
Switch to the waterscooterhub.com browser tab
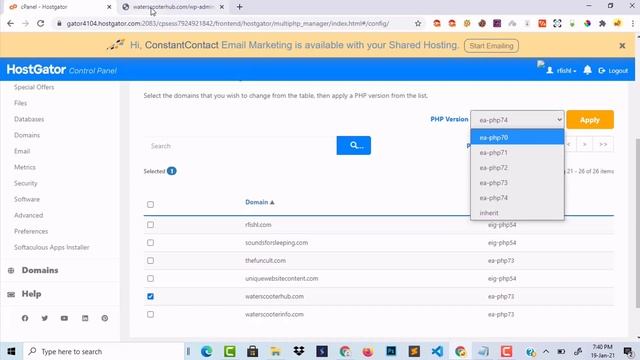point(173,7)
